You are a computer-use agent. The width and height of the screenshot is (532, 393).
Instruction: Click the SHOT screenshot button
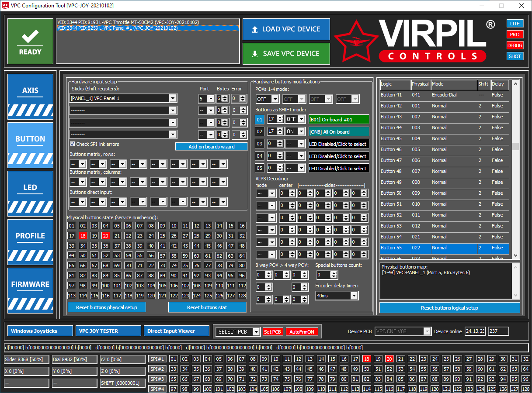pyautogui.click(x=515, y=56)
